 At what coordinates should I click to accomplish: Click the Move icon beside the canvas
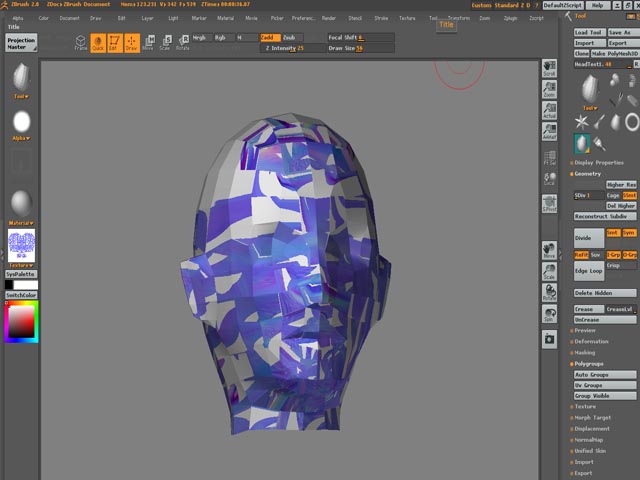point(549,250)
